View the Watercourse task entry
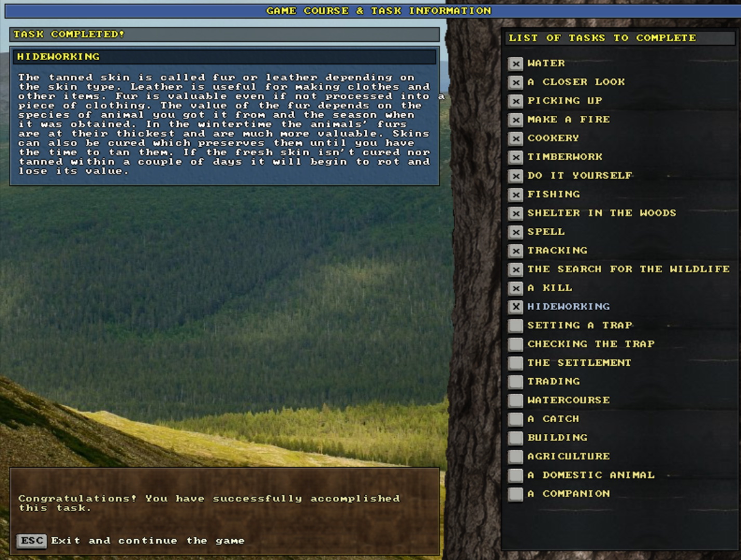Image resolution: width=741 pixels, height=560 pixels. click(x=568, y=400)
